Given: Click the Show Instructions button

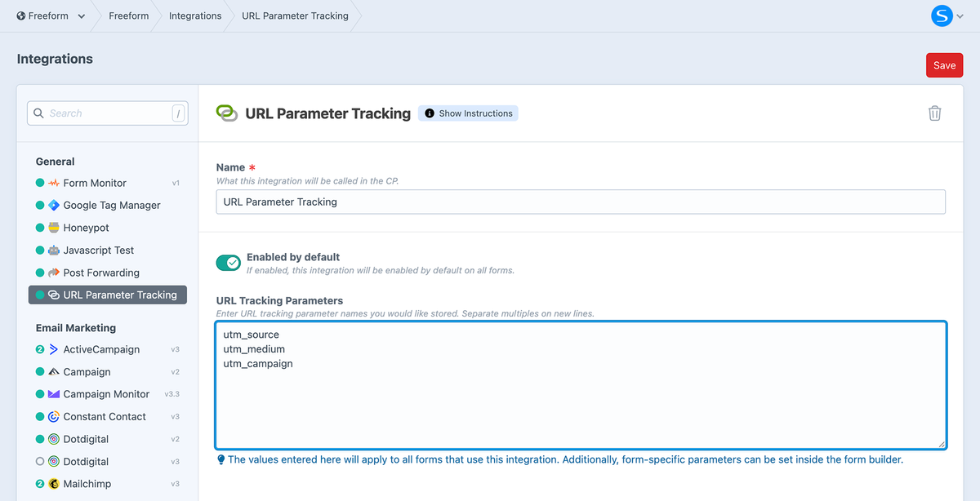Looking at the screenshot, I should coord(468,113).
